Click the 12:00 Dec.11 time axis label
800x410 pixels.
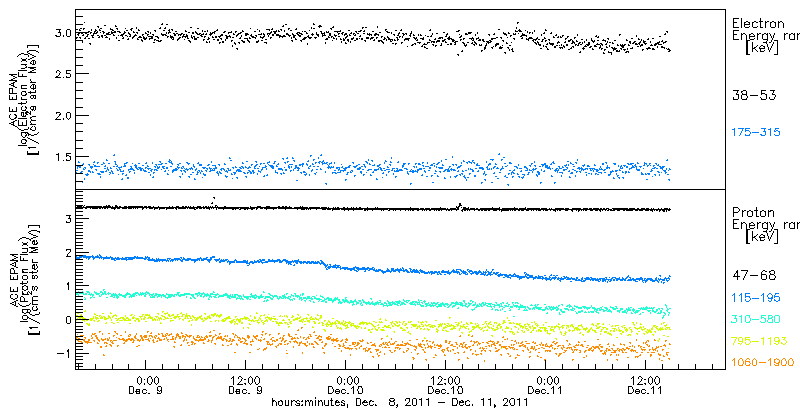click(646, 386)
